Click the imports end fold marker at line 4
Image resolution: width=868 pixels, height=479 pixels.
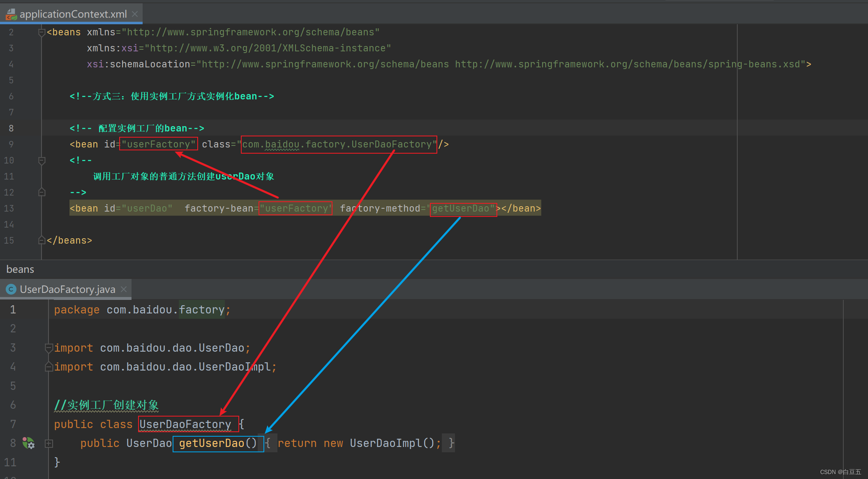[x=48, y=366]
